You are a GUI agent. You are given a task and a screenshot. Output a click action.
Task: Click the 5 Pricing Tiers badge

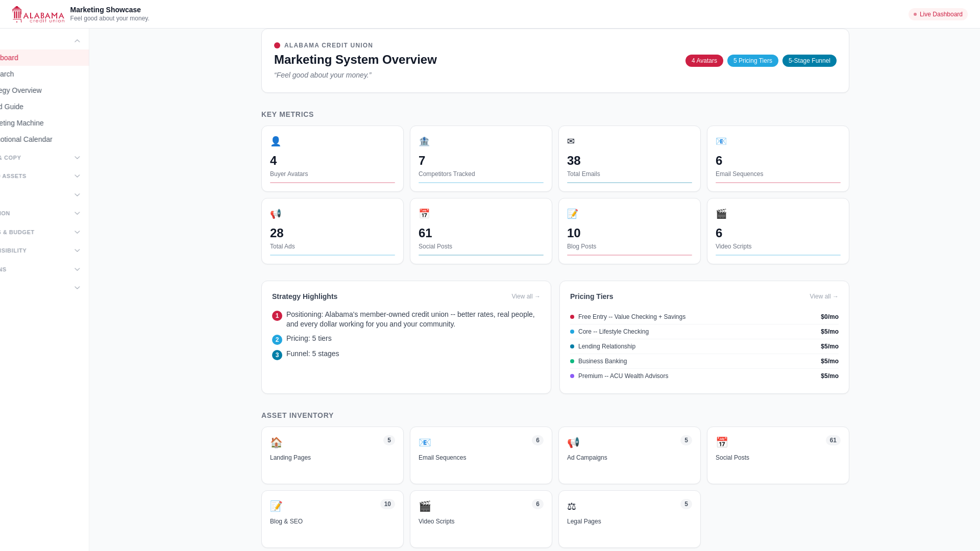752,61
